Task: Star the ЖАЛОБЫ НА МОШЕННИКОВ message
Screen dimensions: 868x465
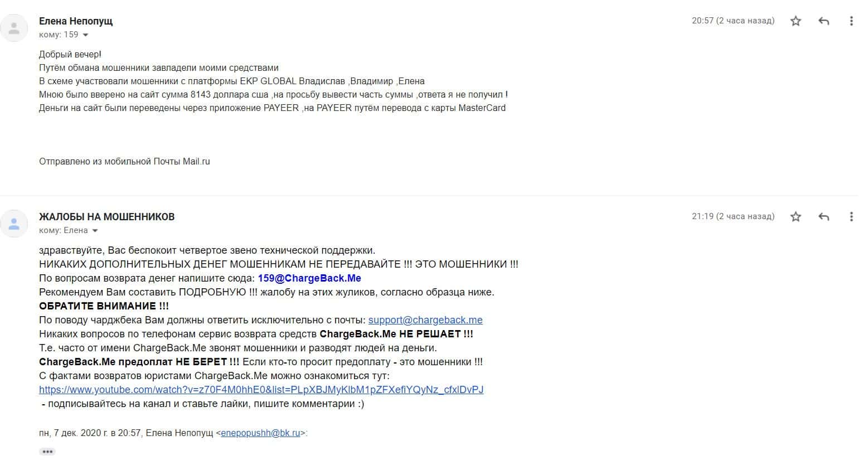Action: pyautogui.click(x=796, y=217)
